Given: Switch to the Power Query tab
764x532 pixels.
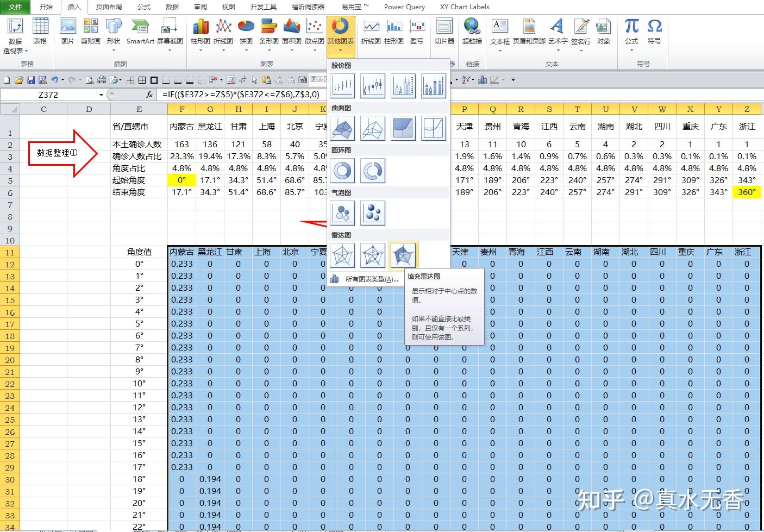Looking at the screenshot, I should pyautogui.click(x=404, y=7).
